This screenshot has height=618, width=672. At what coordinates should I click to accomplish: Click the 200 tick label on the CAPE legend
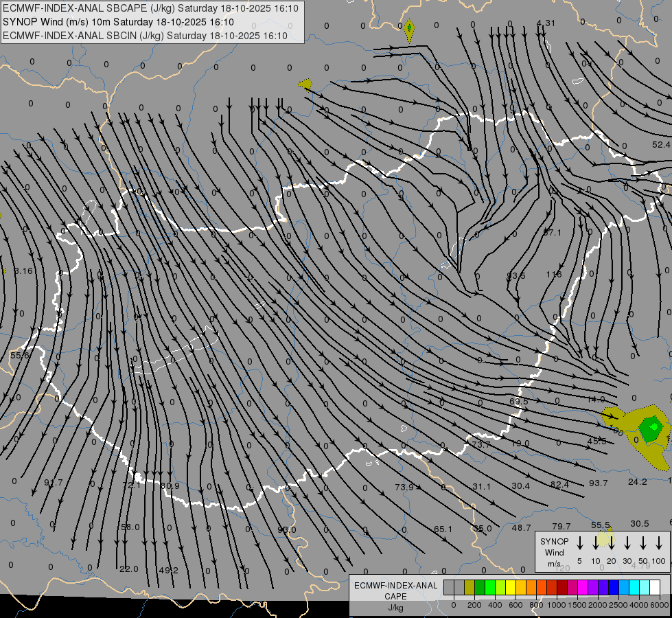[x=474, y=605]
